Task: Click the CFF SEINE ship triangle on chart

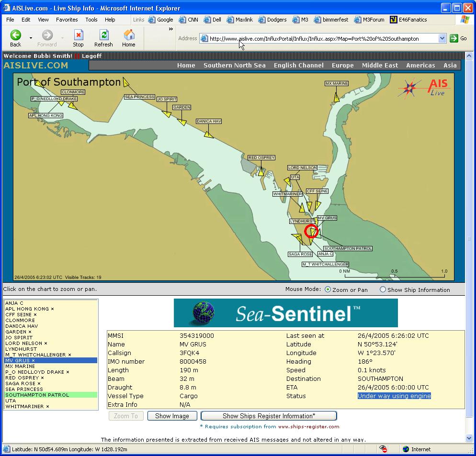Action: pyautogui.click(x=317, y=205)
